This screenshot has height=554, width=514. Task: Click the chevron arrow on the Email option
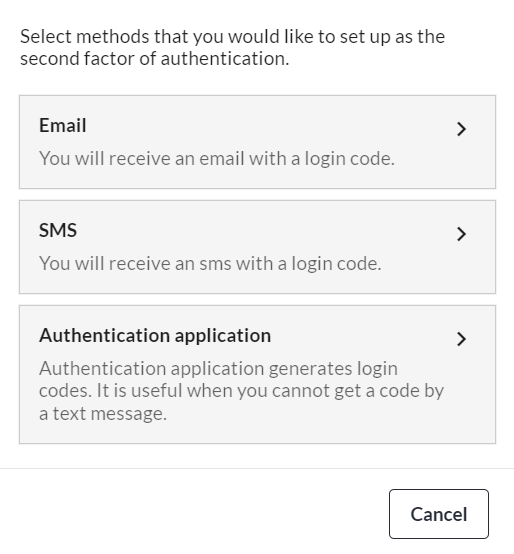pos(461,129)
